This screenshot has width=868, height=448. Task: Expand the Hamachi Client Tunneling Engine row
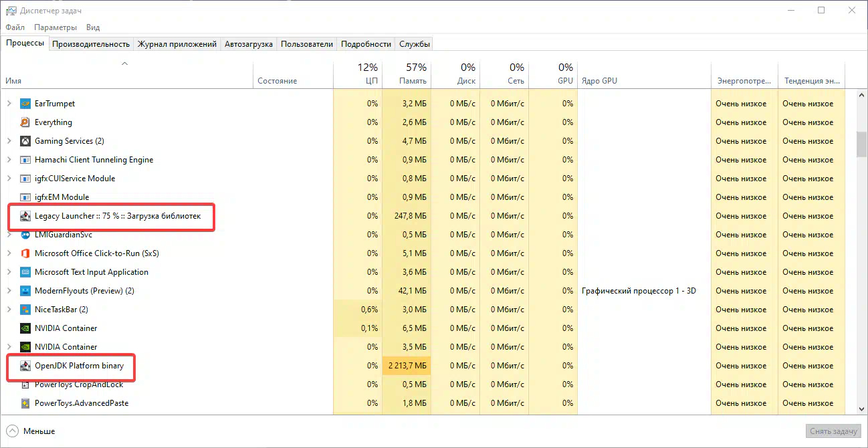click(9, 160)
